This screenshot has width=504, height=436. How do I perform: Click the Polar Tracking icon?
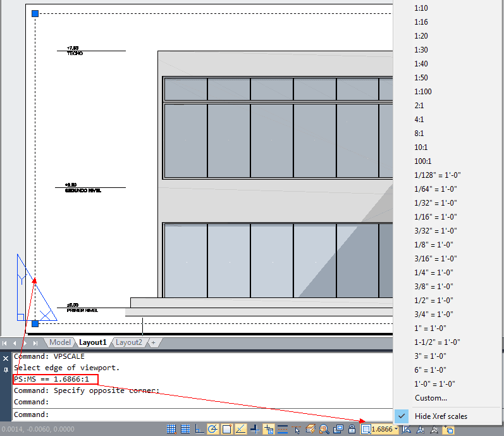pos(212,429)
